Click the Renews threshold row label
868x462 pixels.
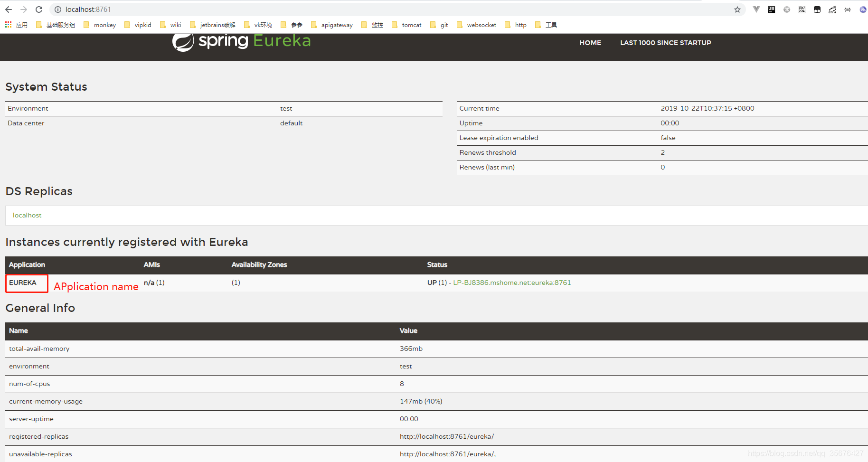(488, 152)
